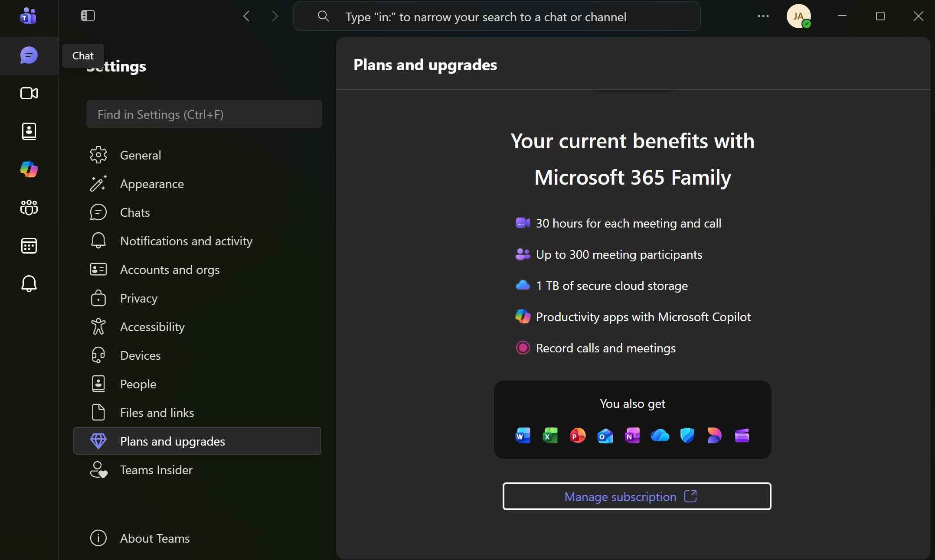Viewport: 935px width, 560px height.
Task: Open the more options ellipsis menu
Action: 763,16
